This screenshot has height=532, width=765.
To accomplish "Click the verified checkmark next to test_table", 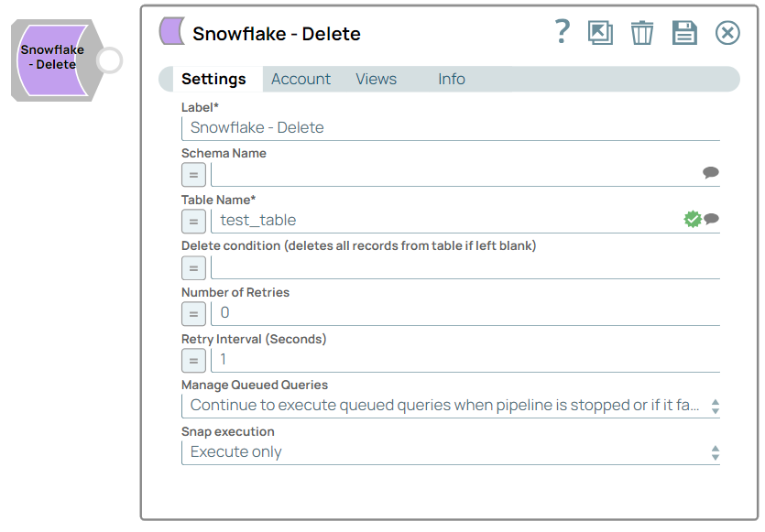I will [x=694, y=219].
